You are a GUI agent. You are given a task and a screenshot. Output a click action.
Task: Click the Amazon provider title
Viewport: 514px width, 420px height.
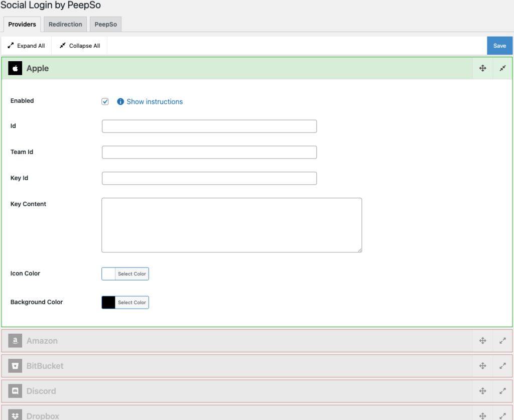pos(42,341)
